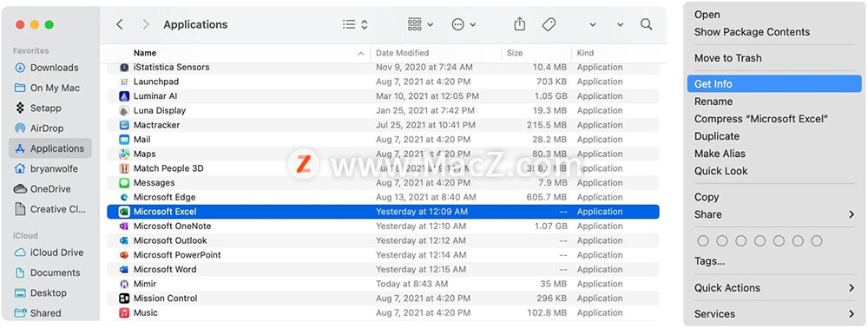Select the Mimir app icon
The image size is (868, 328).
click(124, 284)
